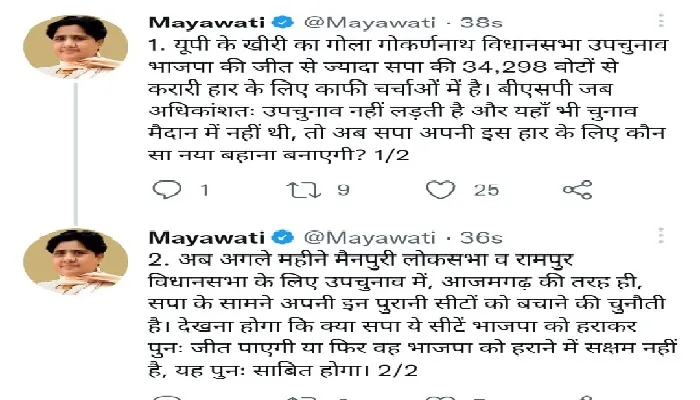700x400 pixels.
Task: Open Mayawati's avatar on second tweet
Action: [75, 261]
